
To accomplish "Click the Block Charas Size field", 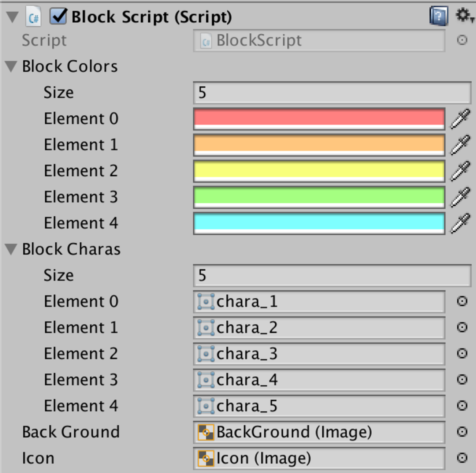I will click(331, 275).
